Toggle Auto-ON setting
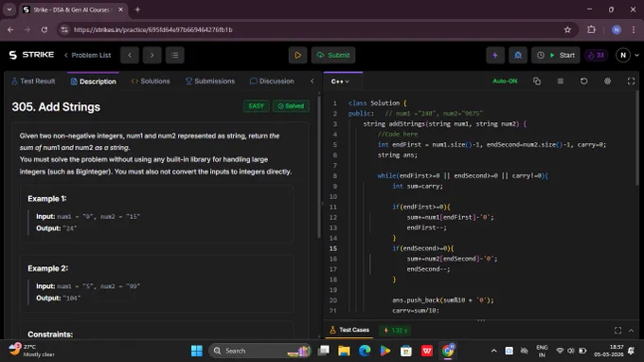 505,81
